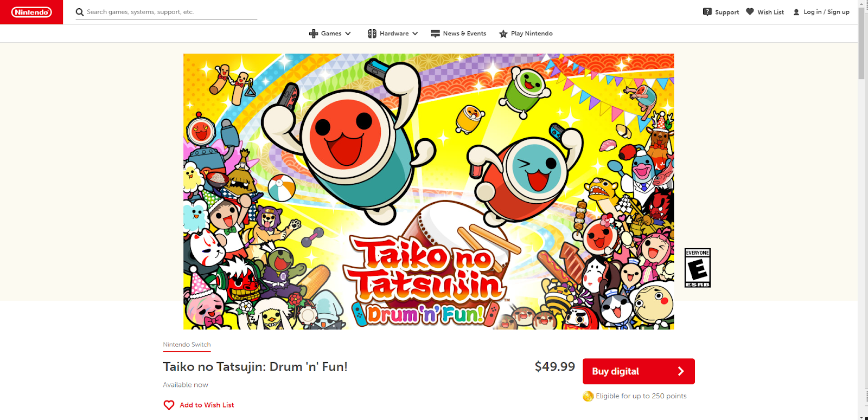868x420 pixels.
Task: Toggle Add to Wish List heart
Action: click(x=169, y=405)
